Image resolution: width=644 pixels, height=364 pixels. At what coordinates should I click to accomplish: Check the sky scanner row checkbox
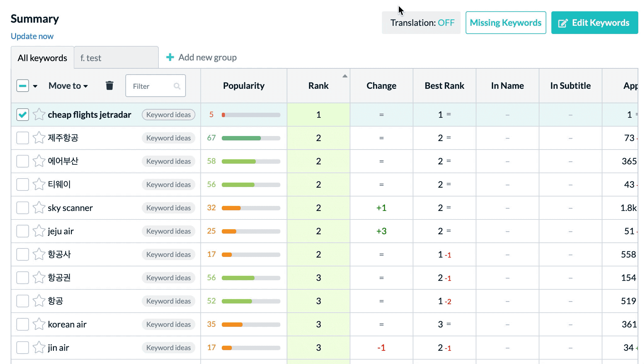(x=23, y=208)
